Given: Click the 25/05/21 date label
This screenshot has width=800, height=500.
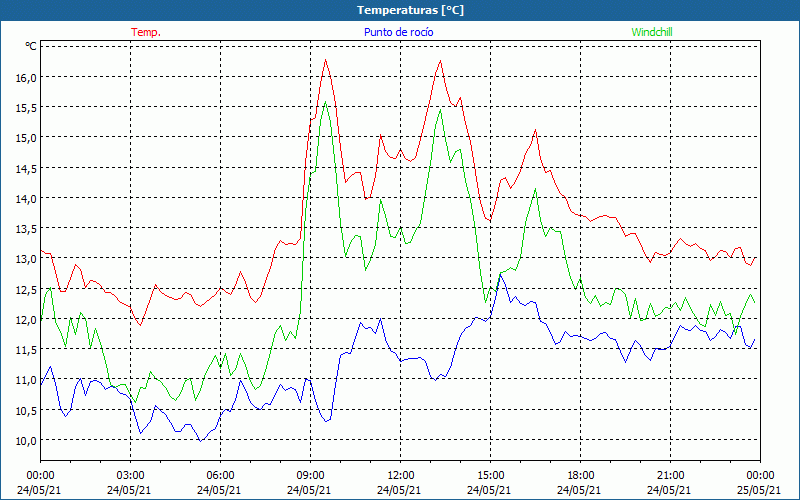Looking at the screenshot, I should pos(759,490).
